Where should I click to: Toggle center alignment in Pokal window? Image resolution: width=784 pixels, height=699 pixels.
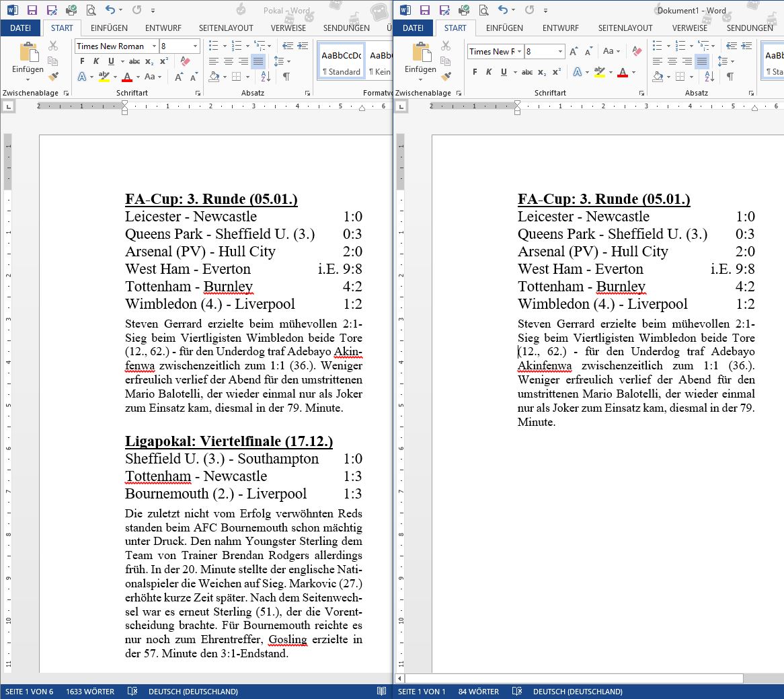pos(229,61)
